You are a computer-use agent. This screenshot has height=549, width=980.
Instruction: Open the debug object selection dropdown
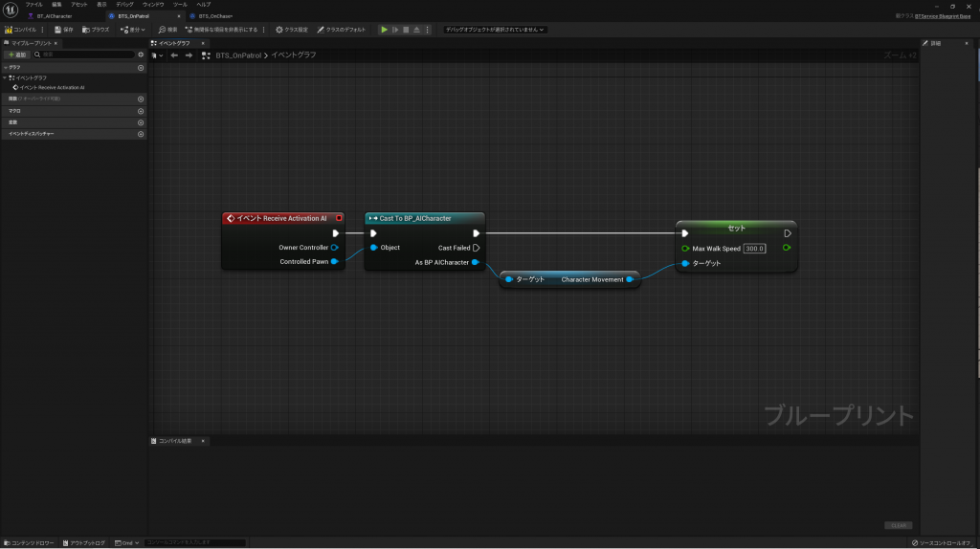coord(495,30)
